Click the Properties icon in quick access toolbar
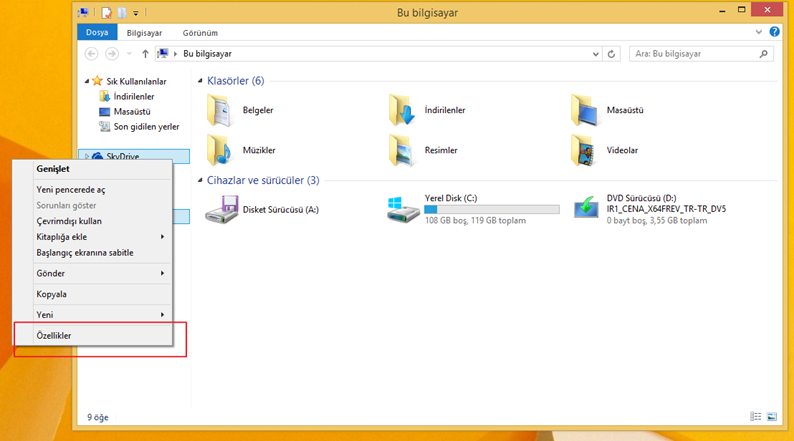This screenshot has width=794, height=441. [106, 13]
